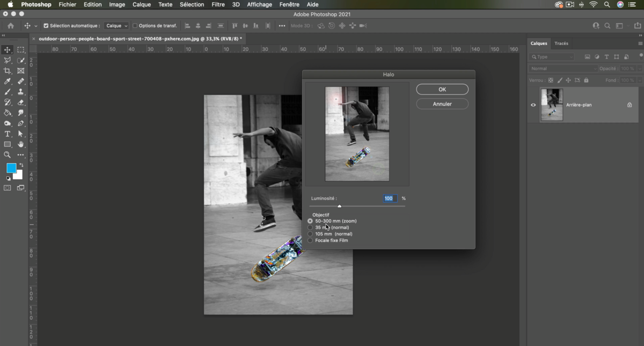The width and height of the screenshot is (644, 346).
Task: Select the Zoom tool in the toolbox
Action: pos(8,155)
